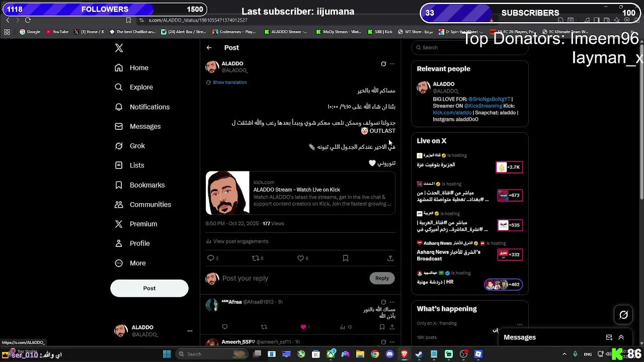The height and width of the screenshot is (362, 644).
Task: Open the ellipsis menu on ALADDO's post
Action: pyautogui.click(x=392, y=64)
